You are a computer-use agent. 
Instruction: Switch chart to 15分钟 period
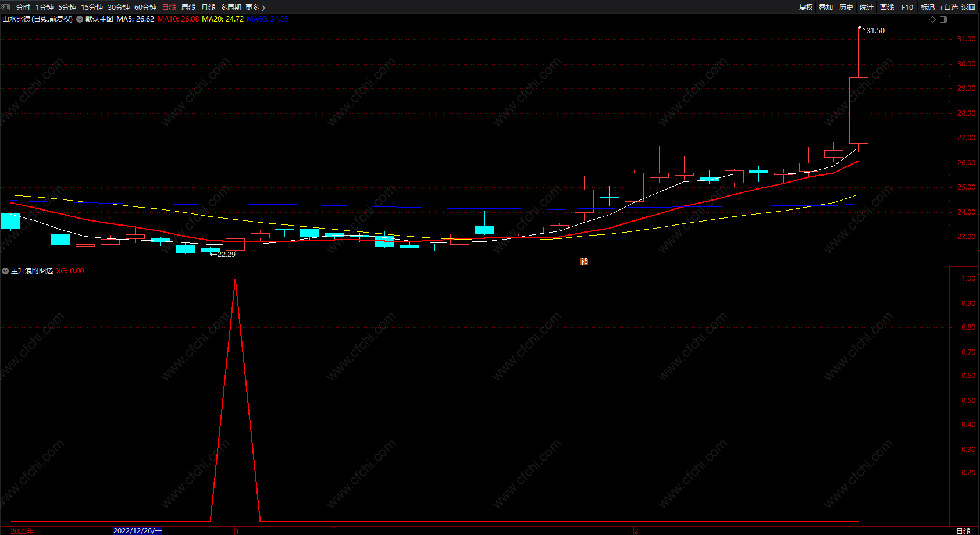tap(92, 8)
